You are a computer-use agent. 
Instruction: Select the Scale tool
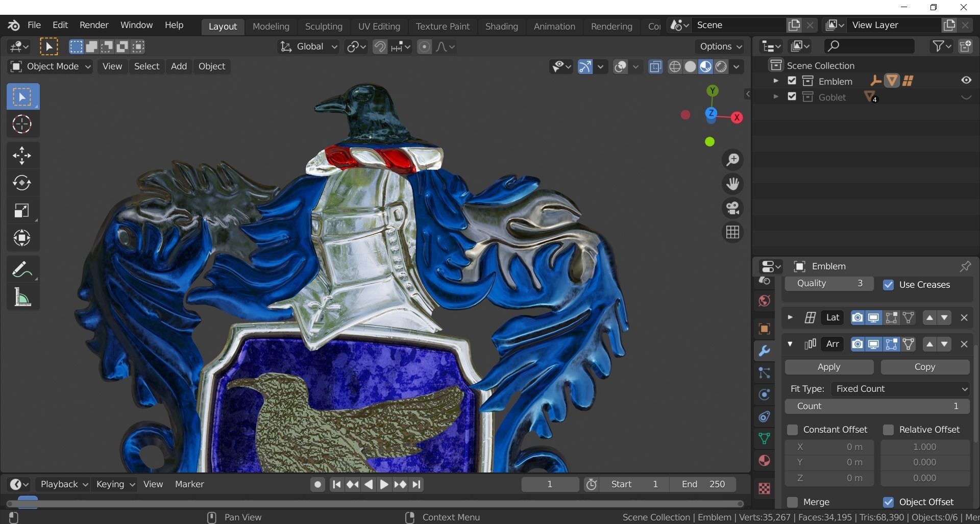[22, 210]
